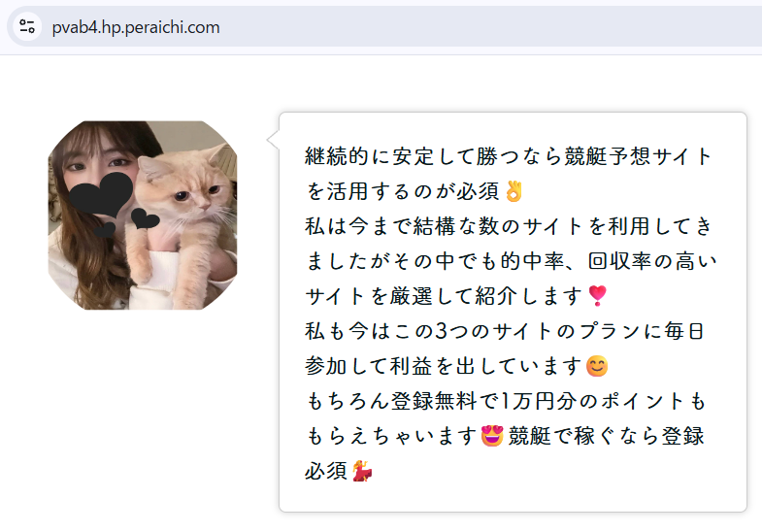This screenshot has height=532, width=762.
Task: Click the OK hand emoji
Action: click(x=514, y=190)
